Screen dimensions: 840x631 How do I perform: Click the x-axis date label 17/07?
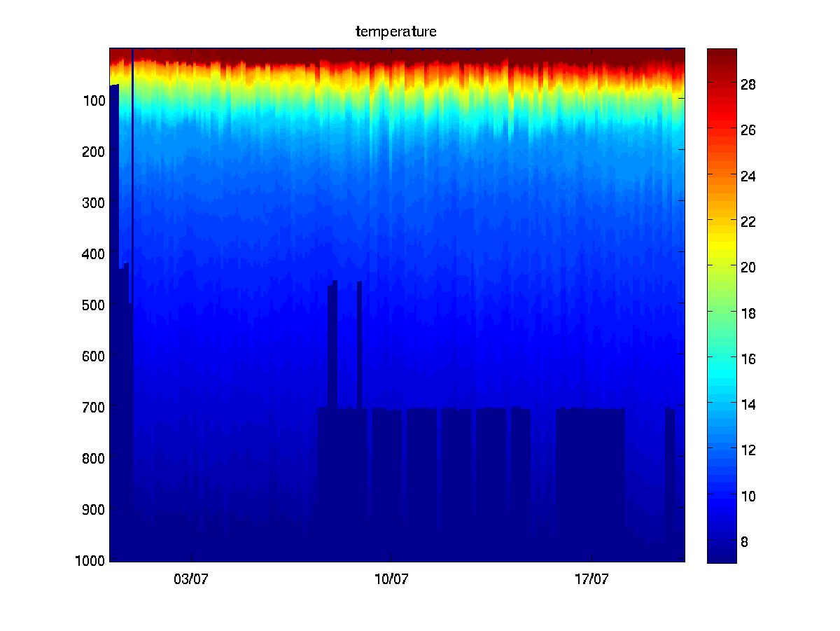591,579
